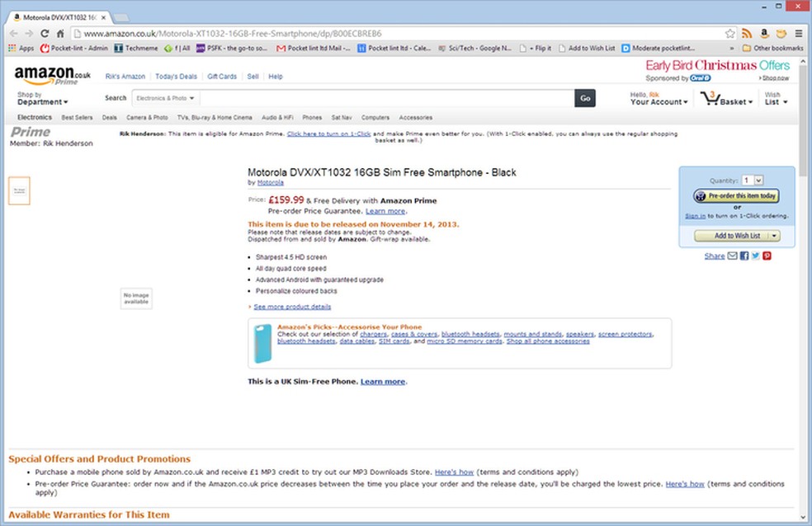Pin the product using the Pinterest icon
The height and width of the screenshot is (526, 812).
(x=767, y=256)
